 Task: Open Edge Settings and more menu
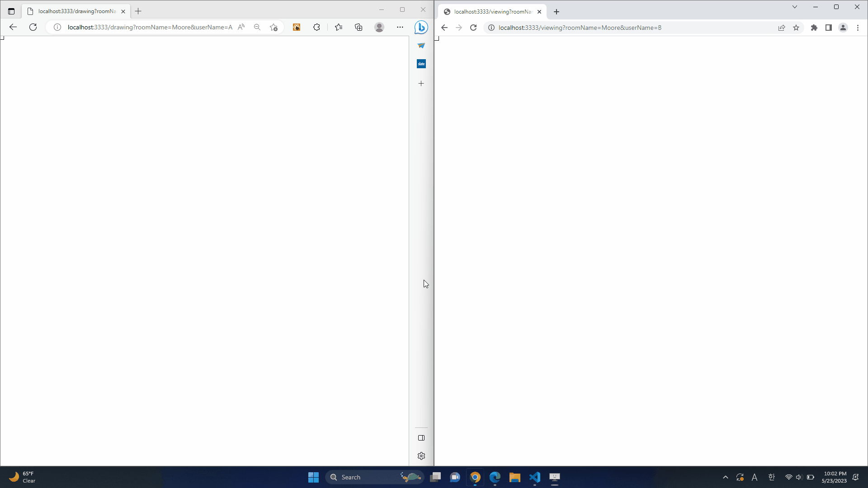pyautogui.click(x=400, y=28)
